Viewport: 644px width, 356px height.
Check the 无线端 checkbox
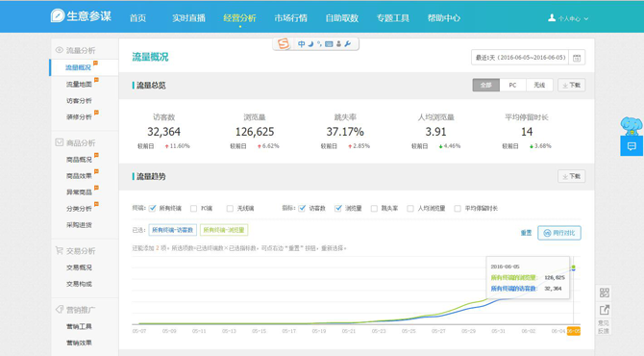coord(230,209)
